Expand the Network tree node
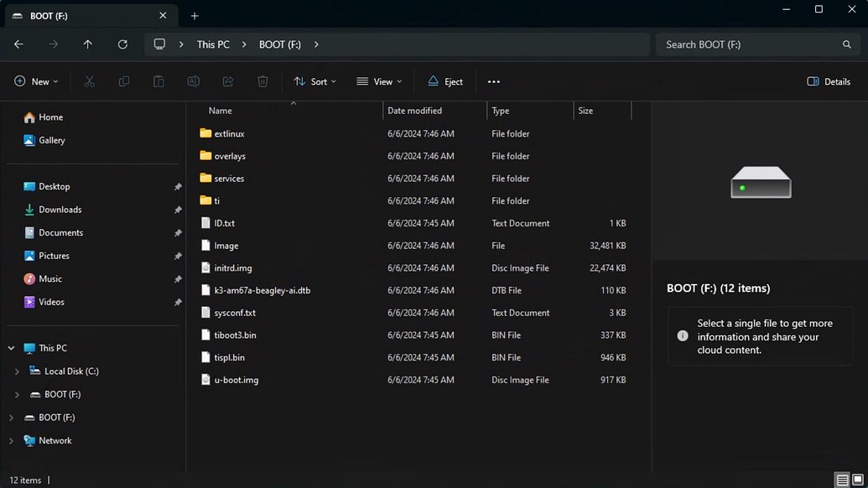The image size is (868, 488). click(x=11, y=440)
